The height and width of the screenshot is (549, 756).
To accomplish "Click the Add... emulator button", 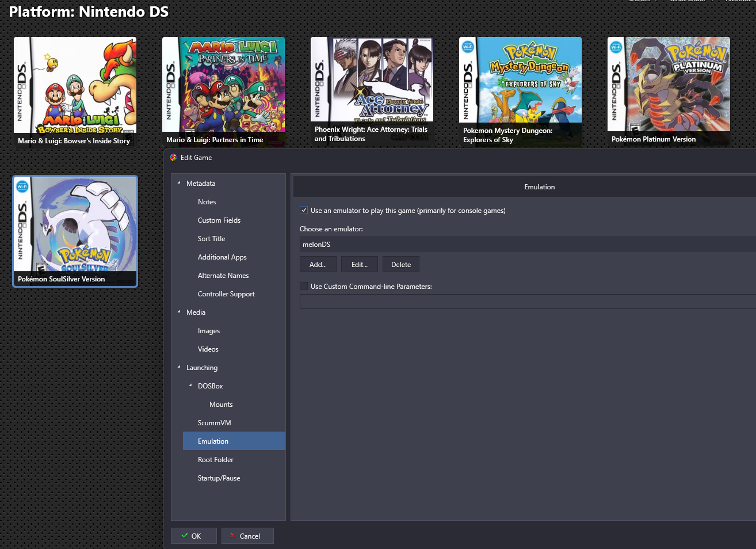I will coord(318,265).
